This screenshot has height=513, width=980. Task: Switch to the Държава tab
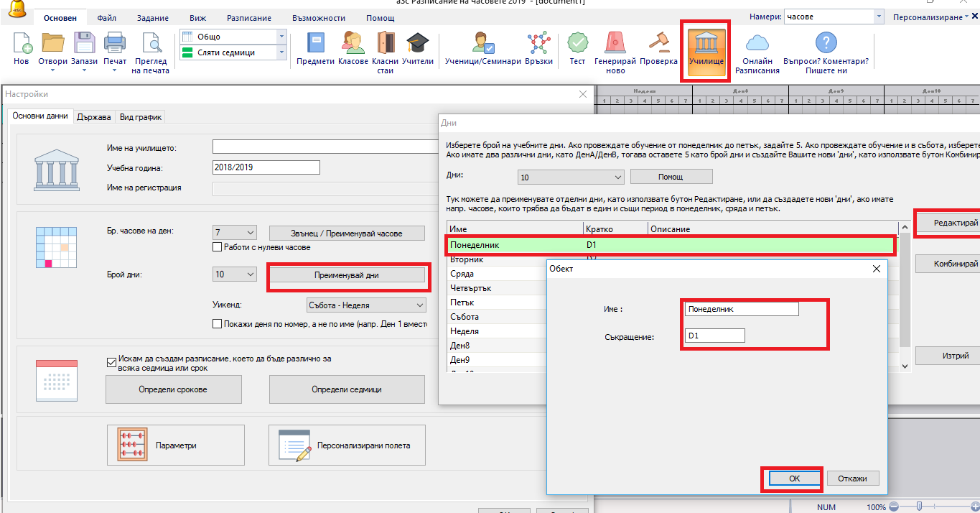click(94, 117)
